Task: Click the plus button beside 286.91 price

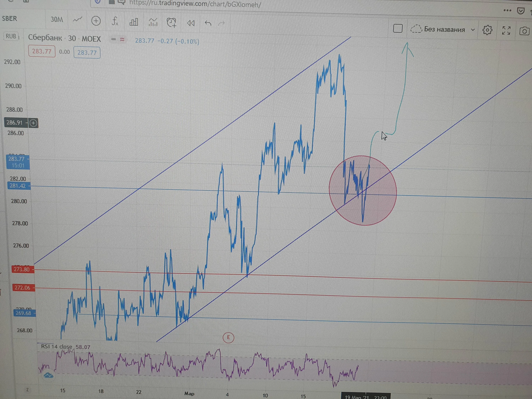Action: click(x=34, y=123)
